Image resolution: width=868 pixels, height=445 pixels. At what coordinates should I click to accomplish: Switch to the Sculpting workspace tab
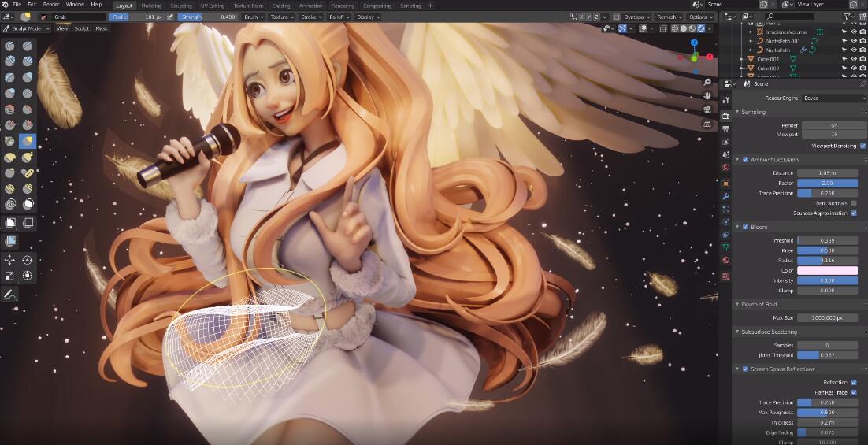(x=181, y=6)
